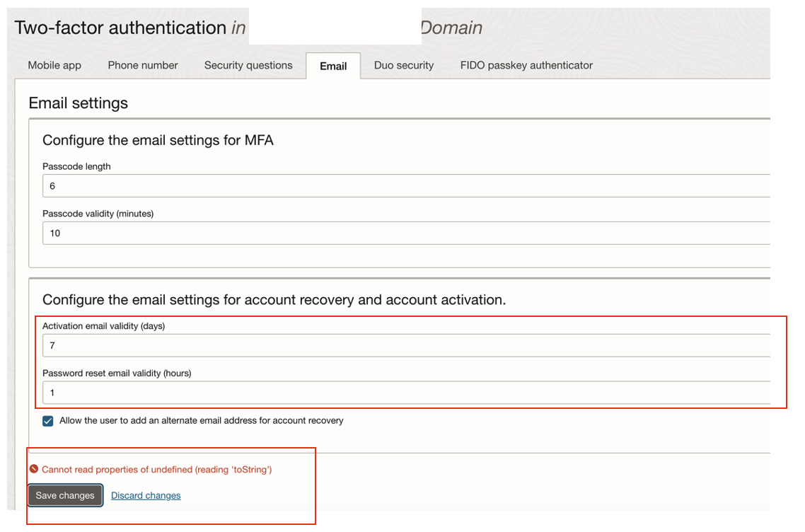The image size is (805, 532).
Task: Switch to FIDO passkey authenticator tab
Action: [x=526, y=65]
